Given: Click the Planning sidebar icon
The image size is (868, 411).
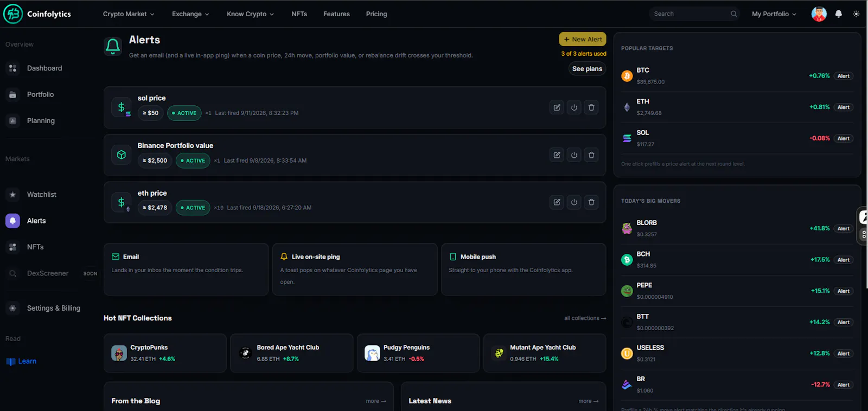Looking at the screenshot, I should coord(12,121).
